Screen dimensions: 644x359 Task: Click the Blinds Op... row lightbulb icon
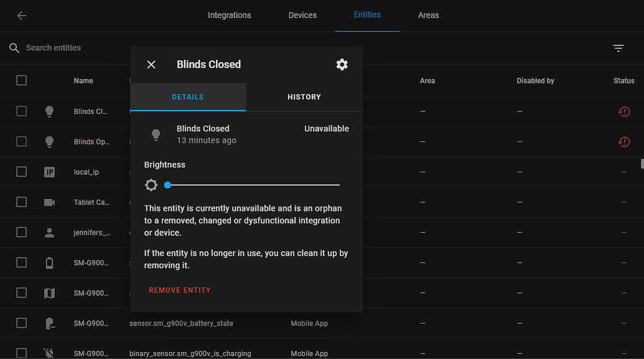pyautogui.click(x=49, y=142)
